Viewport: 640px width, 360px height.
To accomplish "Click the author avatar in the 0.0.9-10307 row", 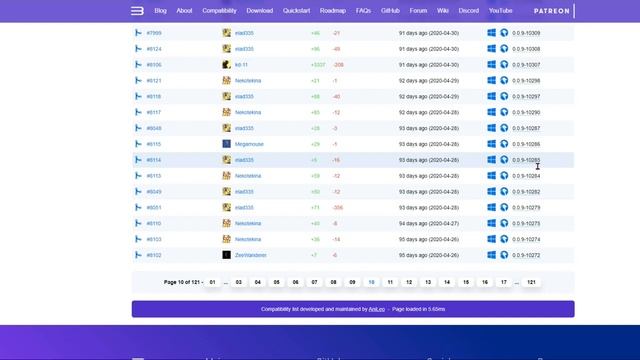I will click(x=227, y=64).
